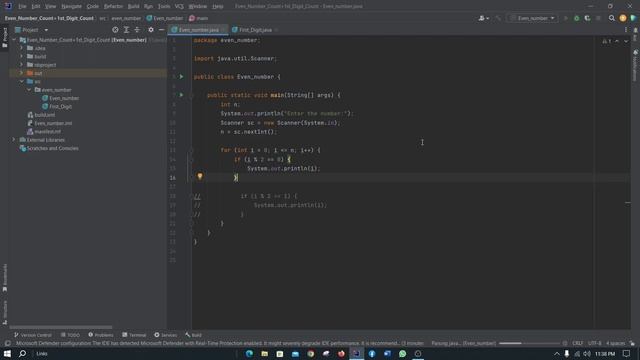Select the First_Digit class in tree
This screenshot has height=360, width=640.
point(57,107)
